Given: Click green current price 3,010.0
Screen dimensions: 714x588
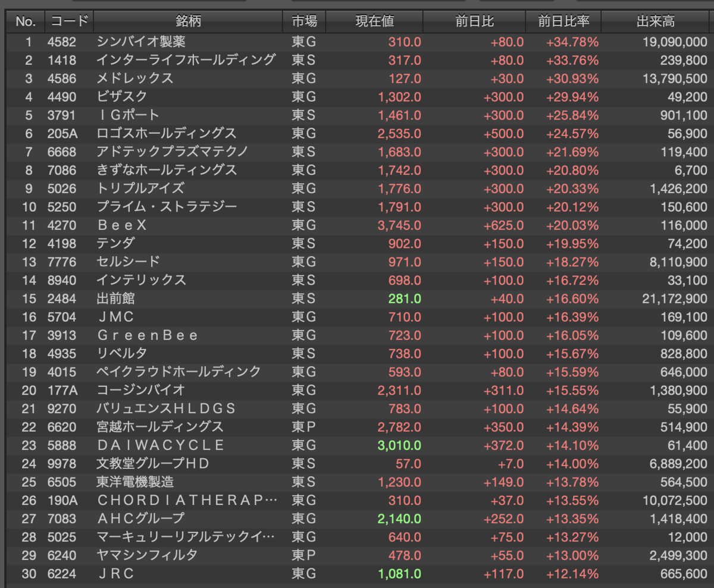Looking at the screenshot, I should [x=399, y=445].
